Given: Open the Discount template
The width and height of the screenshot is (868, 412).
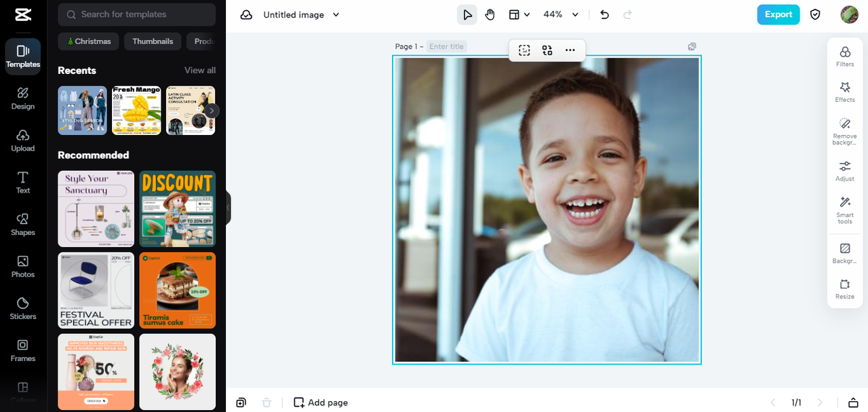Looking at the screenshot, I should tap(178, 209).
